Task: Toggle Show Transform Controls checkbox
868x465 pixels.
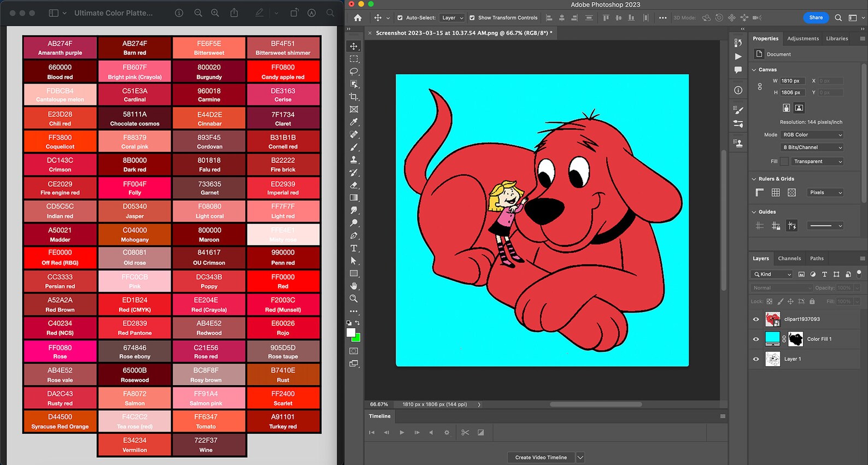Action: pos(472,18)
